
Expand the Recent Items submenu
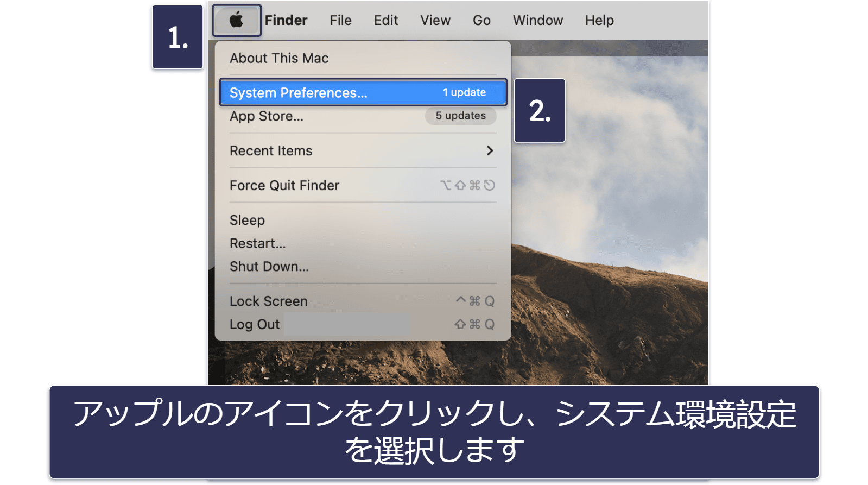[x=363, y=151]
